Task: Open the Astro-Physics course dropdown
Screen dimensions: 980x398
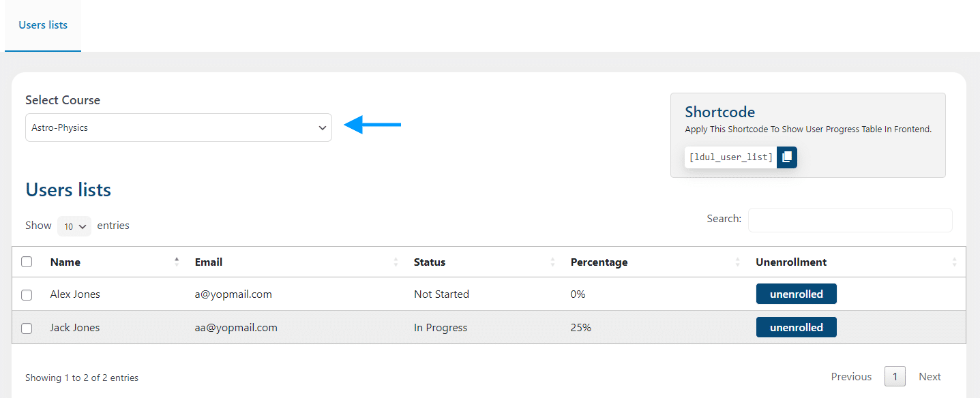Action: [x=179, y=127]
